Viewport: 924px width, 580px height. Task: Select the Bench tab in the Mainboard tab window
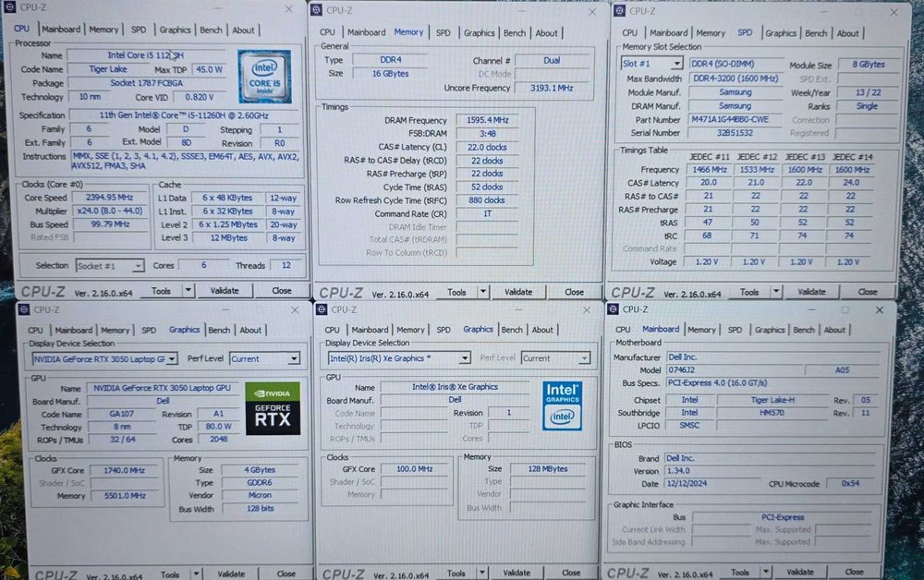[803, 330]
